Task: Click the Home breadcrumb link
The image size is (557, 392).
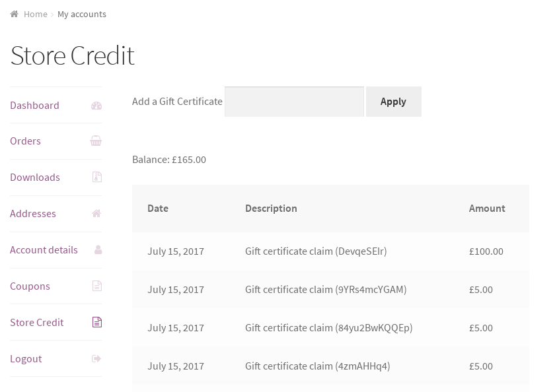Action: (x=36, y=15)
